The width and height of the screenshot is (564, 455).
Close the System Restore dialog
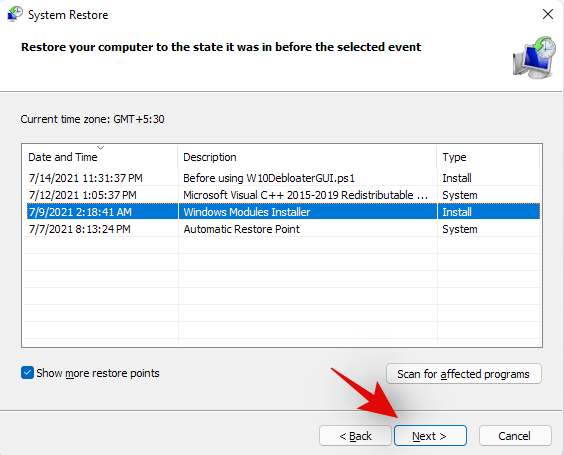(547, 14)
